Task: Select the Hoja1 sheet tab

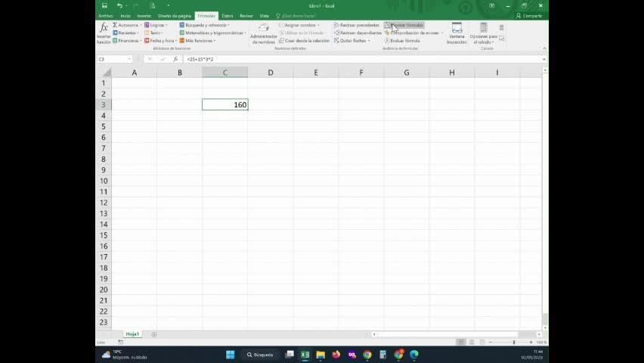Action: tap(132, 334)
